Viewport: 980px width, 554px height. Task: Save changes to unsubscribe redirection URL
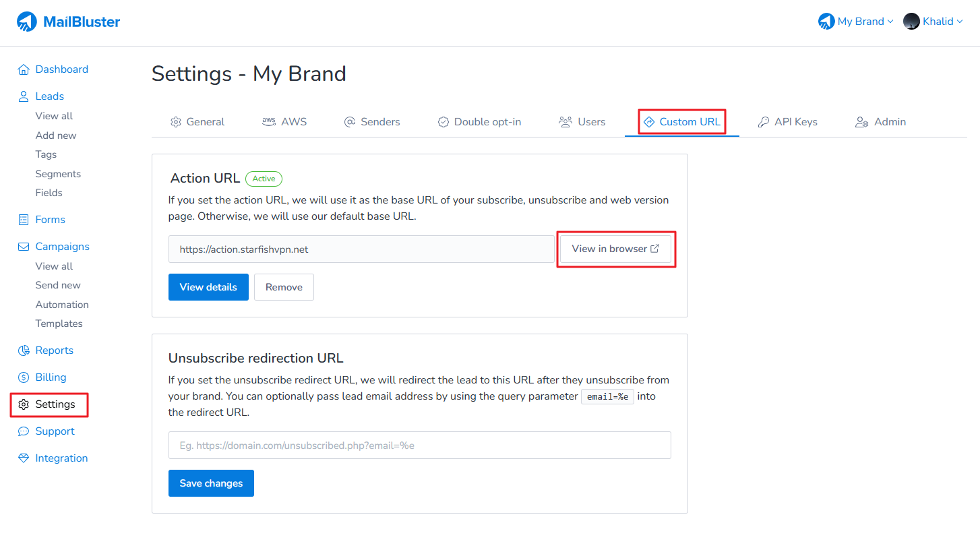click(x=211, y=483)
